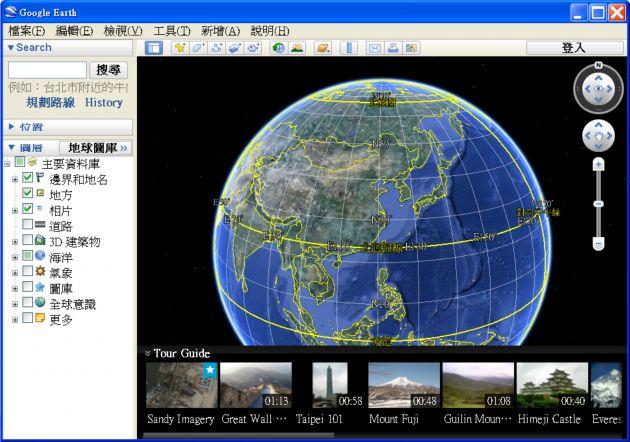Click the email envelope icon
The image size is (630, 442).
click(375, 48)
